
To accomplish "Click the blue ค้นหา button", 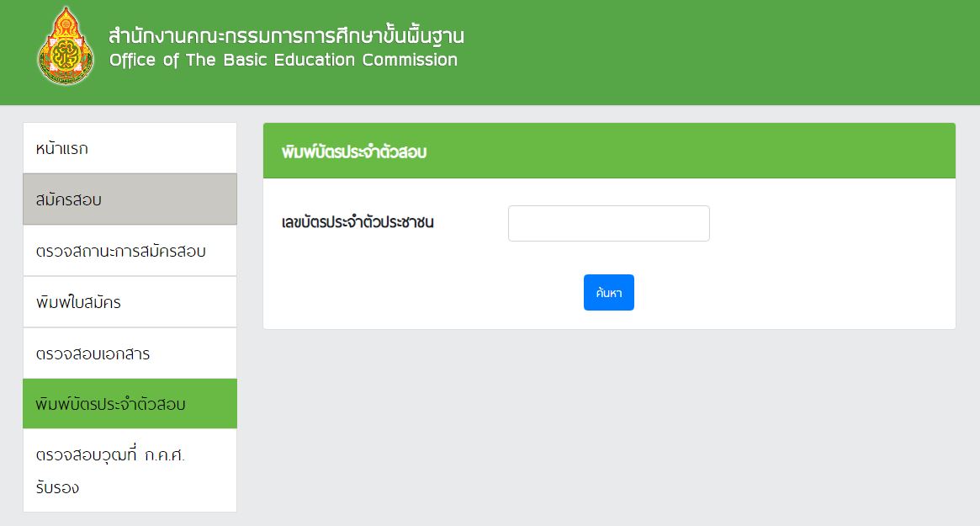I will pos(609,292).
